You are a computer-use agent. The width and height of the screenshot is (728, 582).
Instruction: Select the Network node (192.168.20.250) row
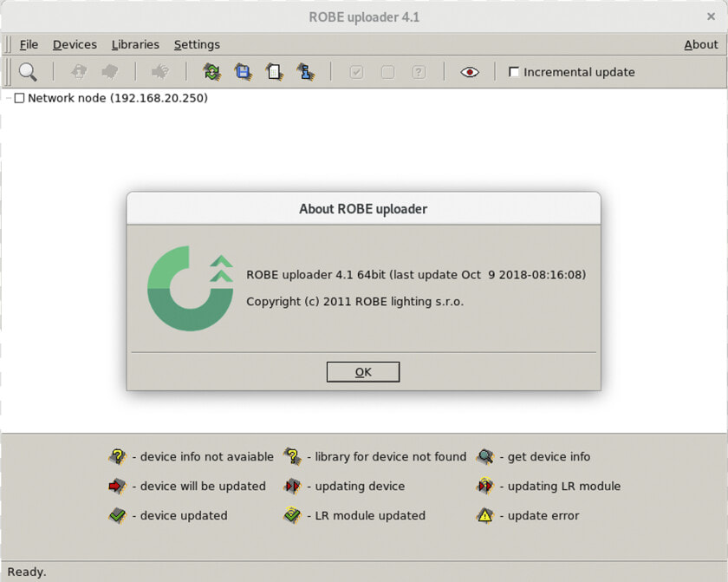(x=118, y=98)
